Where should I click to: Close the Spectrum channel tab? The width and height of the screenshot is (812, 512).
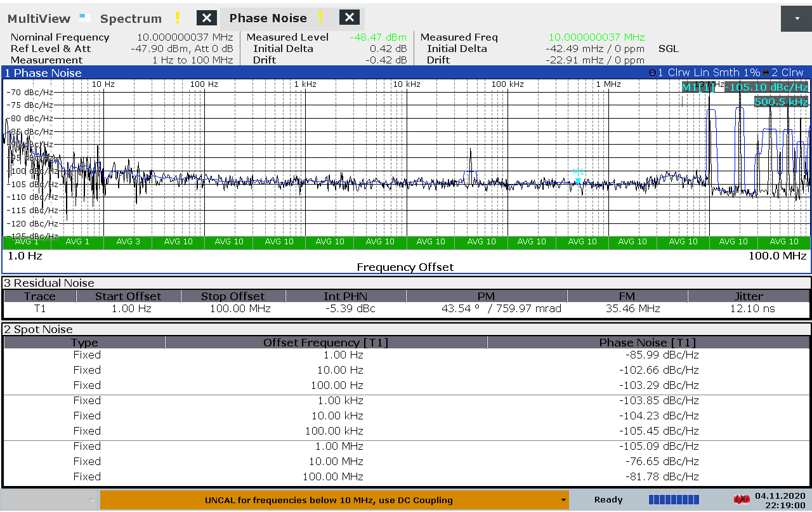coord(207,18)
